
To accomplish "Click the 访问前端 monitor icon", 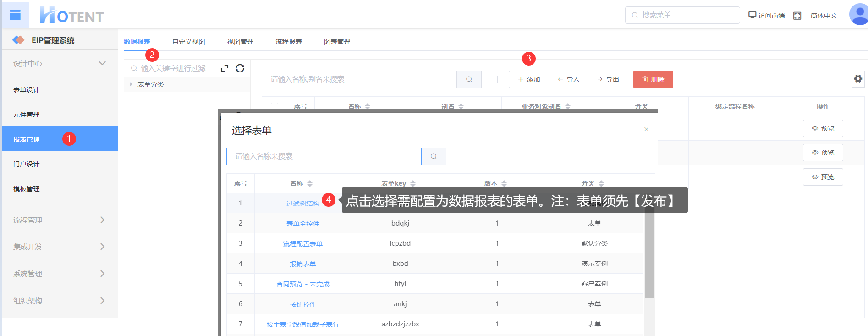I will [x=752, y=15].
